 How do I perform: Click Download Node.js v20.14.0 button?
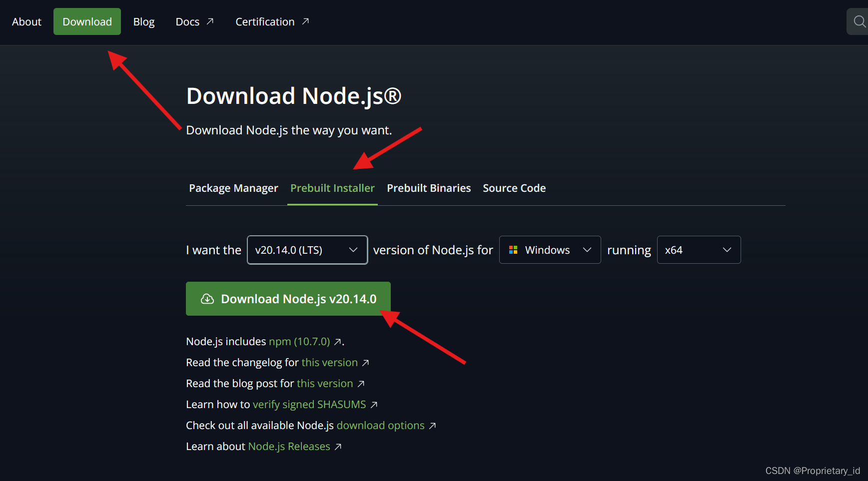[288, 299]
